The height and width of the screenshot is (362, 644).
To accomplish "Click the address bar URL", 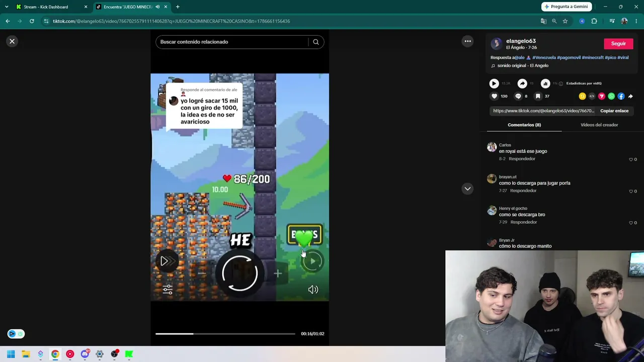I will point(171,21).
